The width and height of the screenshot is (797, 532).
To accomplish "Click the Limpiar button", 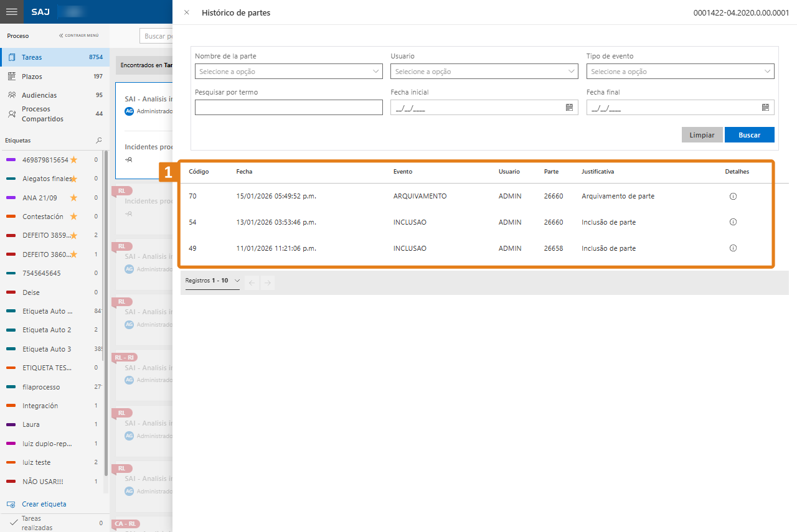I will (x=702, y=135).
